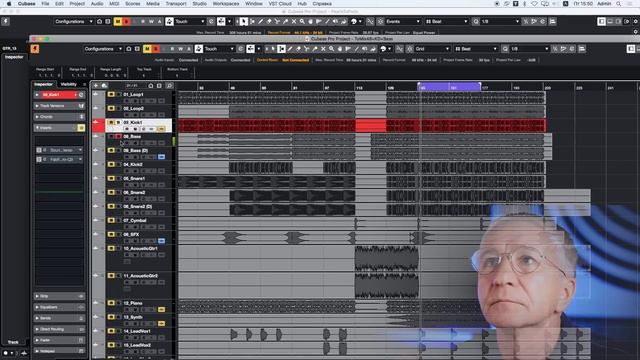This screenshot has width=640, height=360.
Task: Click edit channel settings icon beside 03_Kick1 in Inspector
Action: tap(81, 95)
